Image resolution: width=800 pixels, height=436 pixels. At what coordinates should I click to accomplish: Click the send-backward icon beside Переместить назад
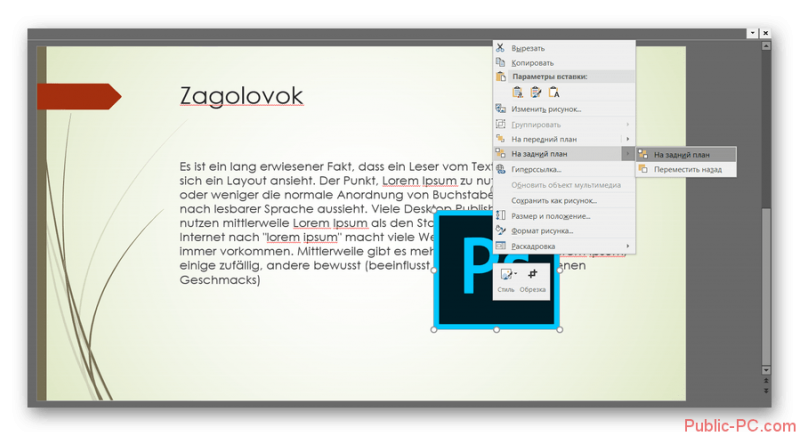(643, 169)
